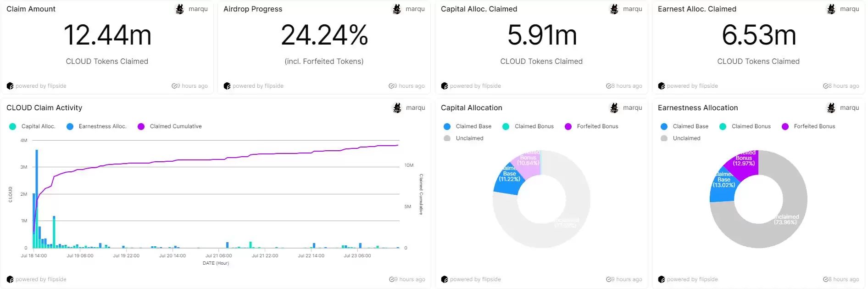Hide Unclaimed in Earnestness Allocation legend

pyautogui.click(x=686, y=138)
